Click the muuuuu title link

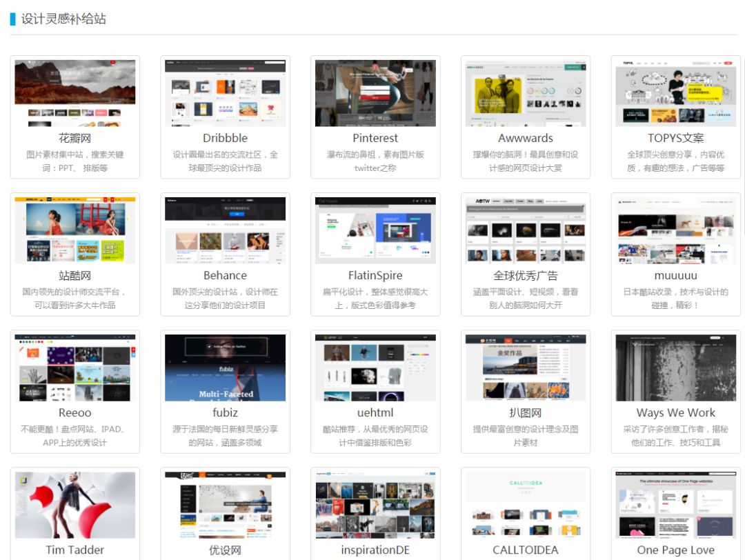click(675, 275)
